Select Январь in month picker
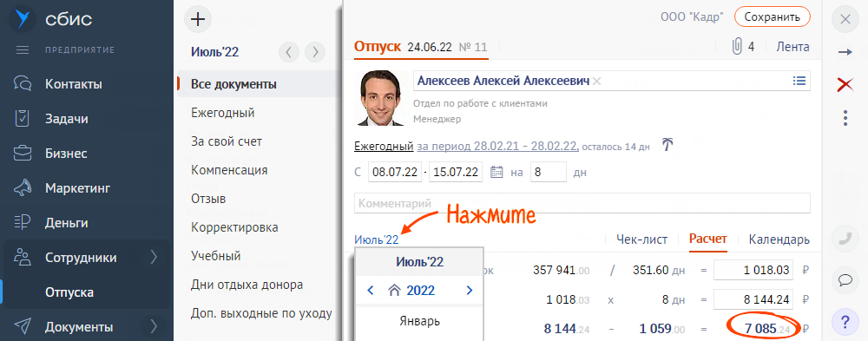This screenshot has width=868, height=341. click(419, 321)
